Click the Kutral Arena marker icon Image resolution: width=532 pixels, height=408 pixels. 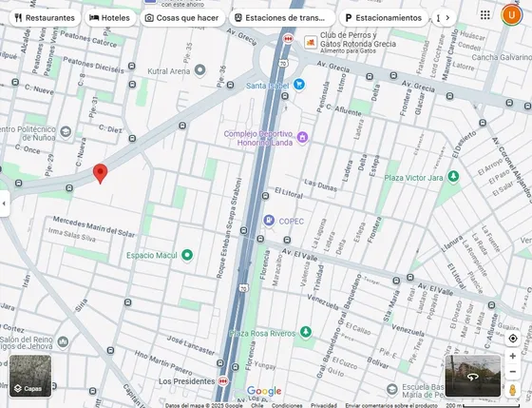199,70
